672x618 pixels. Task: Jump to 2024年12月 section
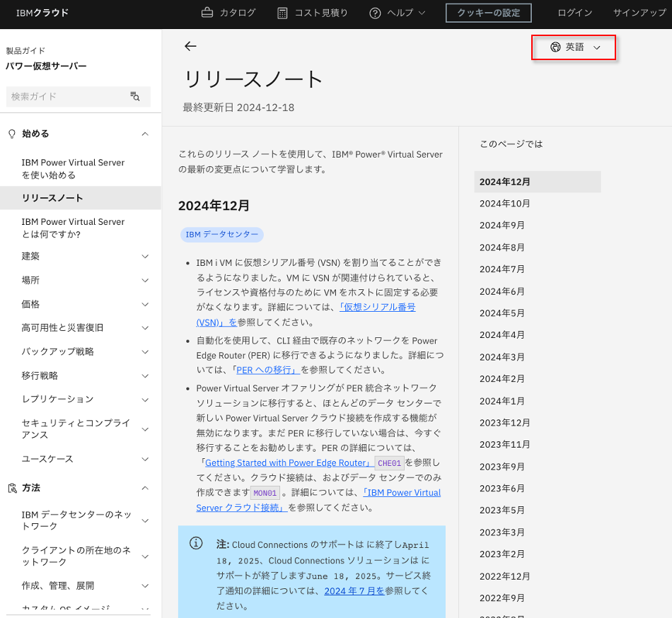coord(538,182)
